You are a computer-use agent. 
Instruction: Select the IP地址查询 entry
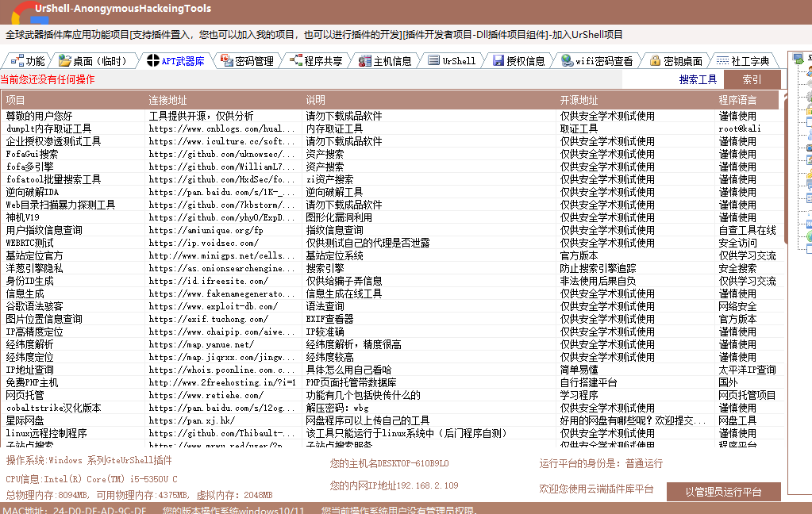(392, 370)
